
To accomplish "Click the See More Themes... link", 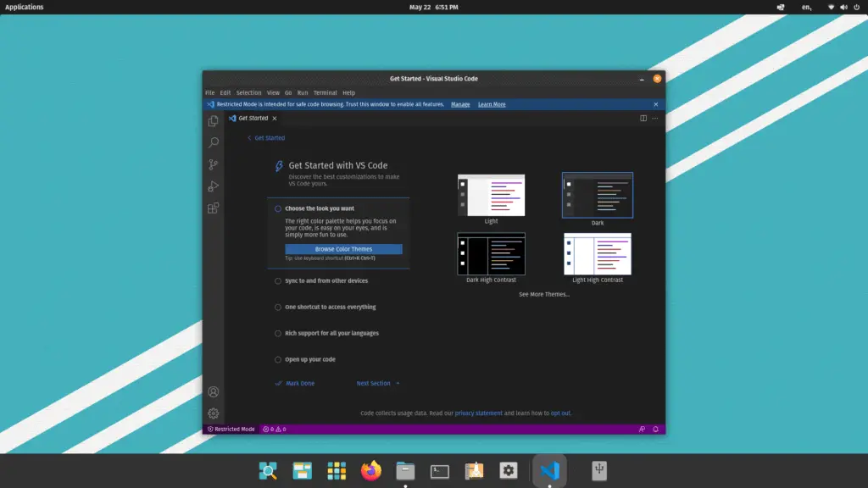I will click(544, 294).
